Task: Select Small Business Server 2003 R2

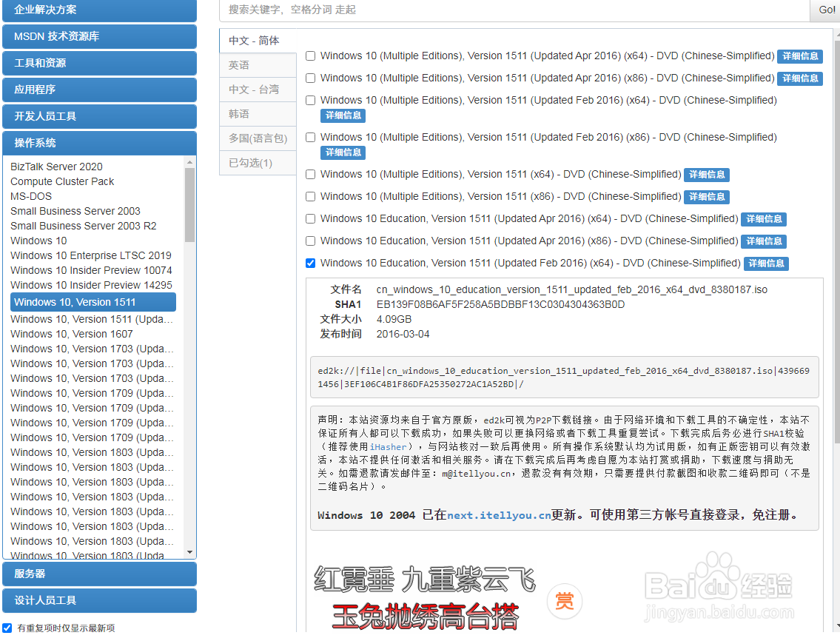Action: [84, 226]
